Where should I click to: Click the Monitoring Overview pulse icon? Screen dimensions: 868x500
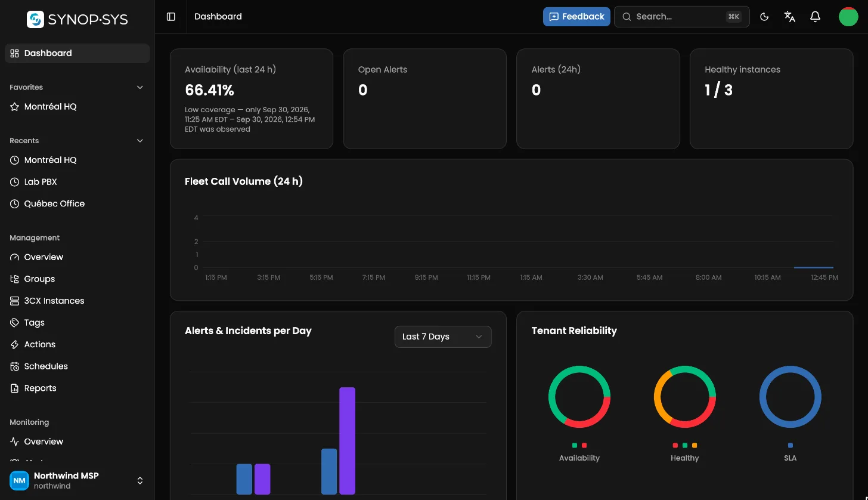coord(15,442)
